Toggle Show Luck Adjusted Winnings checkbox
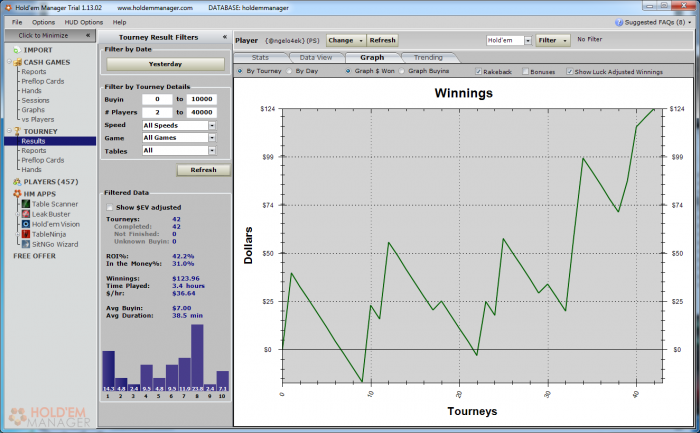This screenshot has height=433, width=700. tap(569, 71)
